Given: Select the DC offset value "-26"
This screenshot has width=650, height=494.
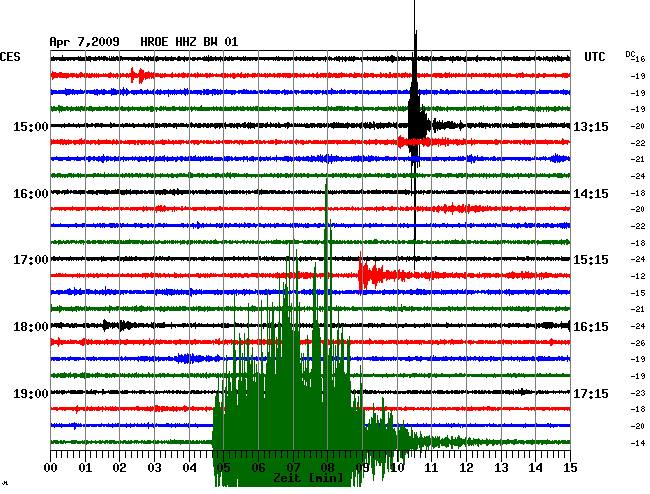Looking at the screenshot, I should pos(638,343).
